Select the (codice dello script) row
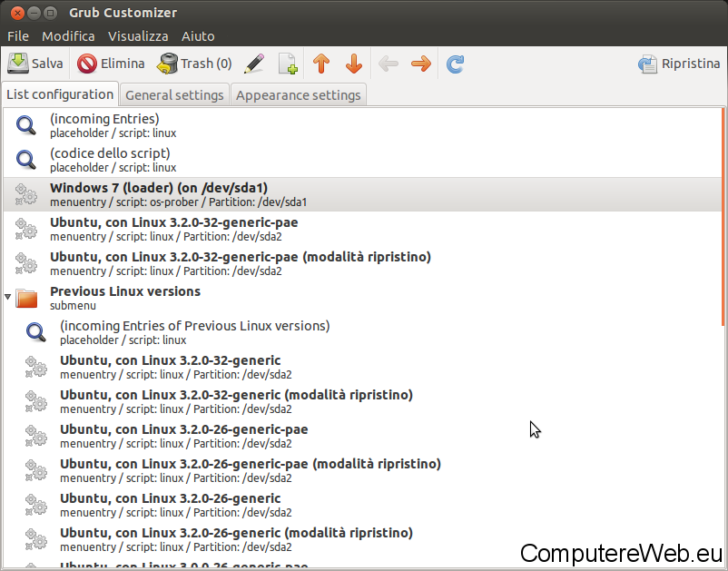 coord(362,160)
